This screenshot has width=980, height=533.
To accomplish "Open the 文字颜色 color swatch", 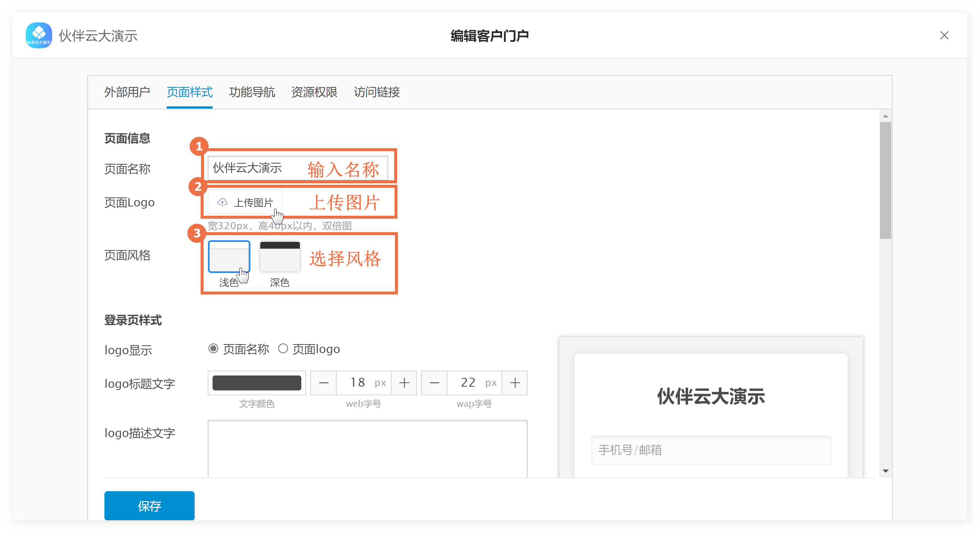I will pyautogui.click(x=257, y=383).
